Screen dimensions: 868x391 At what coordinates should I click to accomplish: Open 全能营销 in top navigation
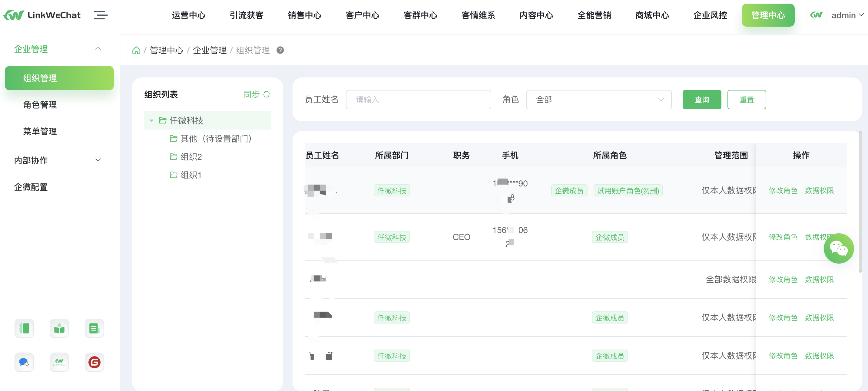point(595,15)
